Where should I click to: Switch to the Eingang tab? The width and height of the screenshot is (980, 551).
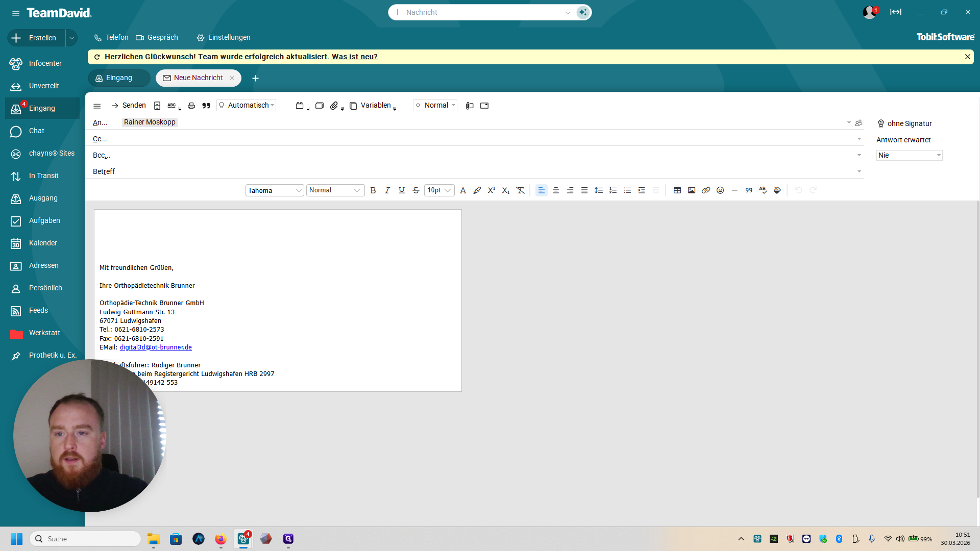(x=119, y=78)
